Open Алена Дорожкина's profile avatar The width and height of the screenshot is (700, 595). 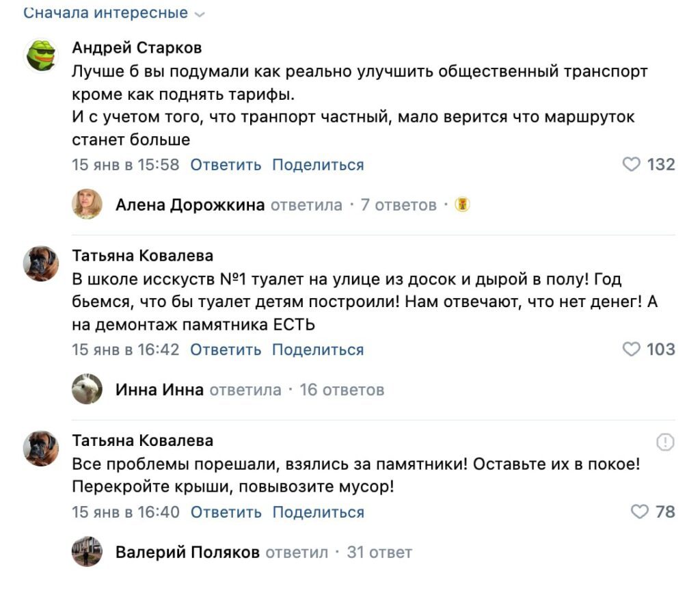pyautogui.click(x=87, y=204)
